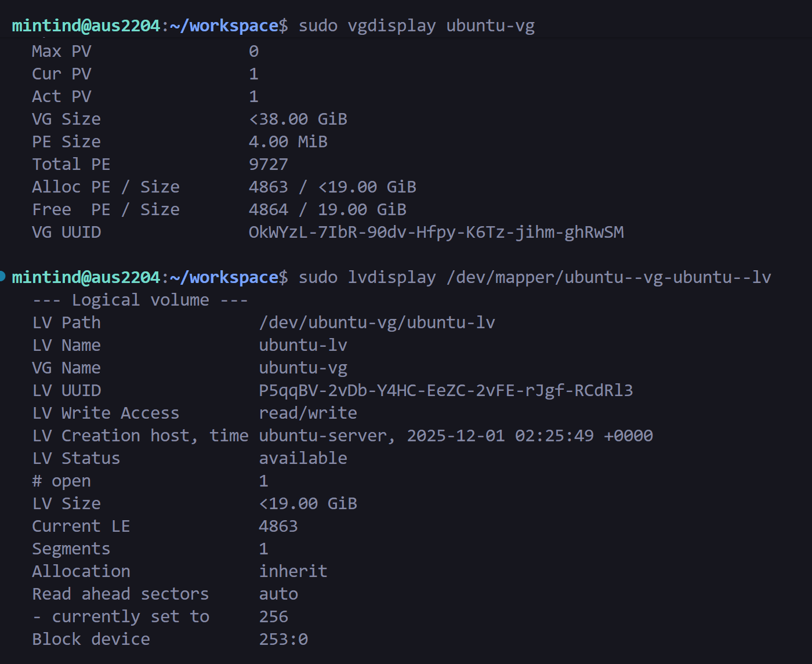812x664 pixels.
Task: Click the LV UUID value string
Action: pyautogui.click(x=446, y=390)
